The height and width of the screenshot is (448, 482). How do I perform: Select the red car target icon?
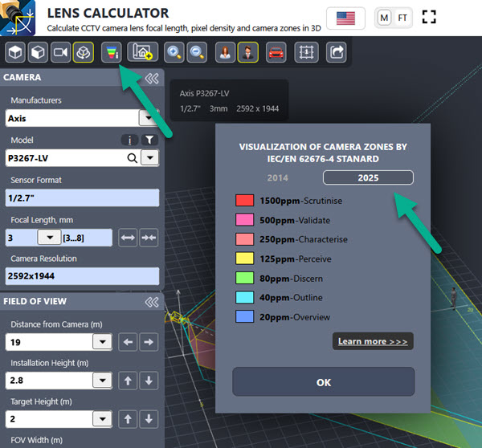point(276,52)
